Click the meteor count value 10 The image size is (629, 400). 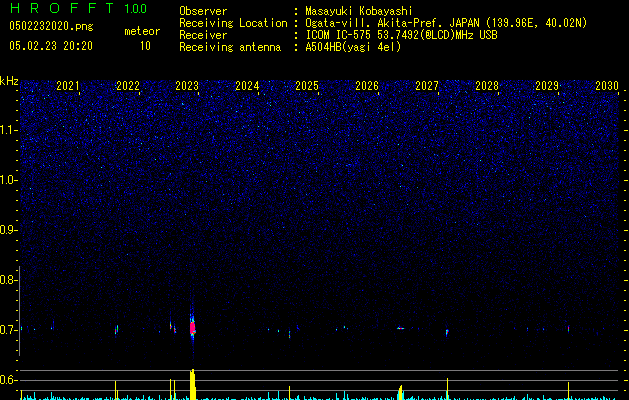pos(145,46)
